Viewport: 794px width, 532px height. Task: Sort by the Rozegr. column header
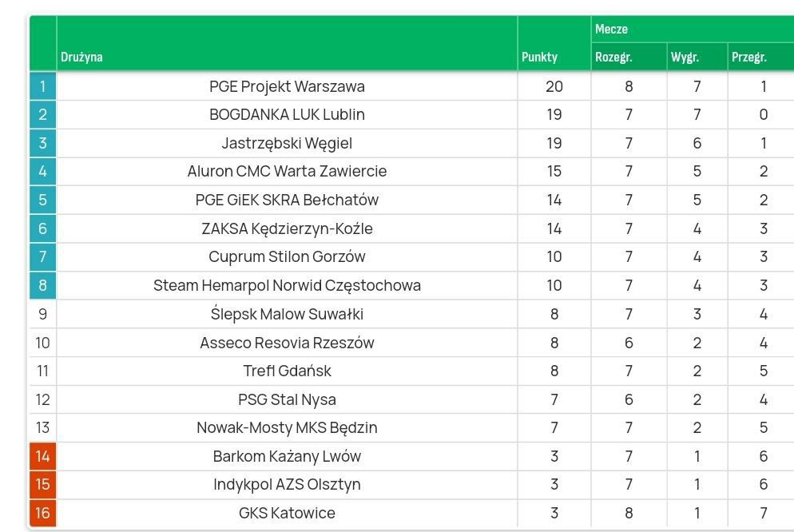pos(613,58)
